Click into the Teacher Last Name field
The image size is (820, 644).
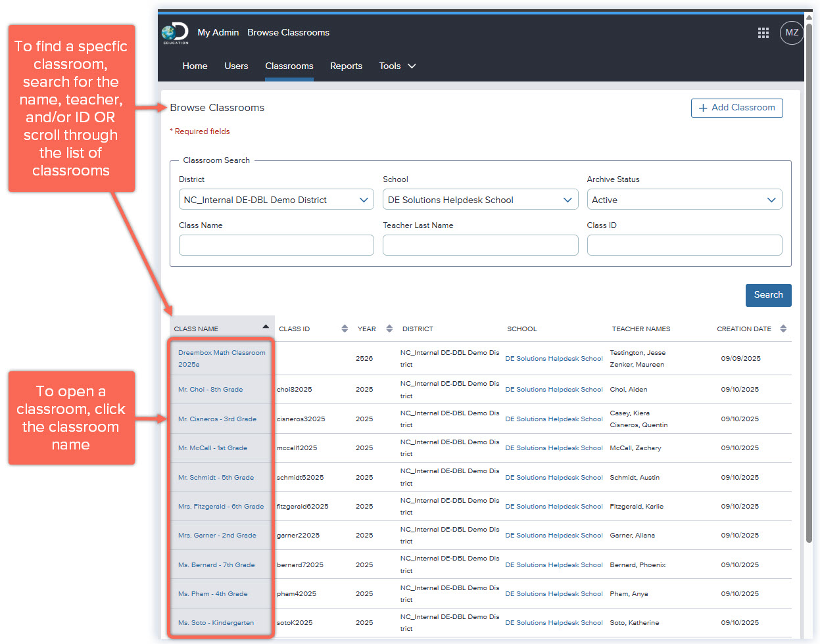480,245
